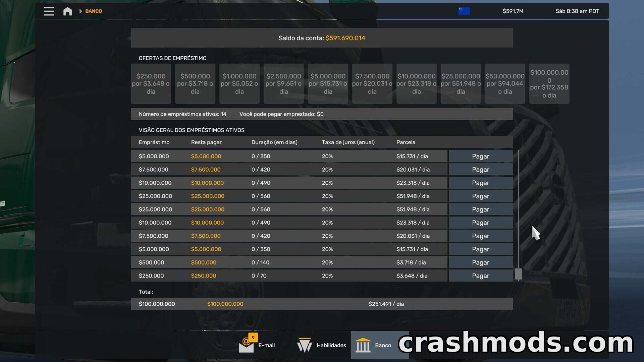The height and width of the screenshot is (362, 644).
Task: Click the Resta pagar column header
Action: (x=206, y=142)
